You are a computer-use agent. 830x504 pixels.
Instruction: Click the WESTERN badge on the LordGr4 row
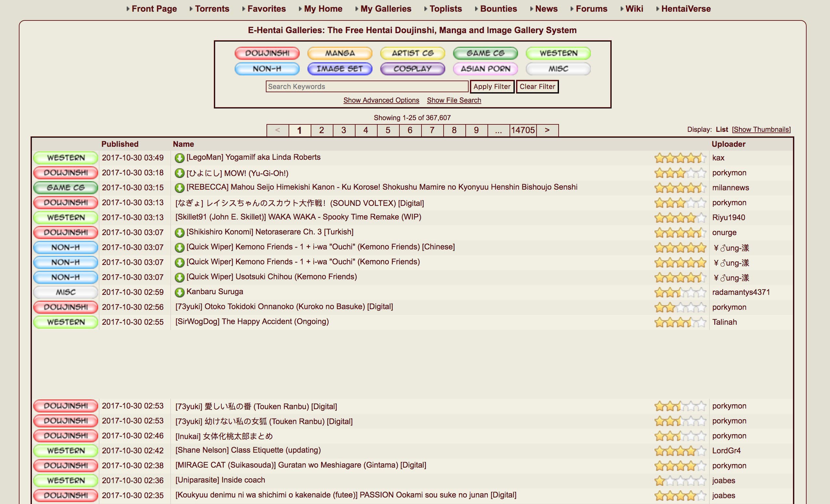click(66, 450)
